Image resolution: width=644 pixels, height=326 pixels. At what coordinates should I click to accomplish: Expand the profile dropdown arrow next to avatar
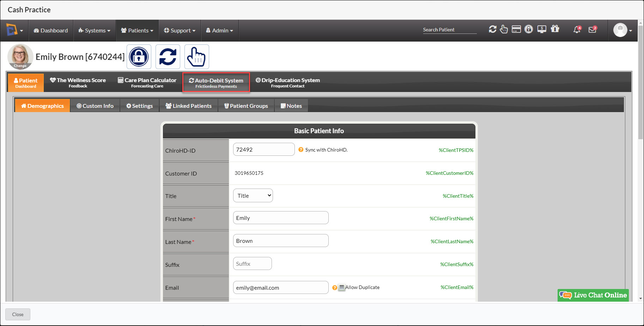click(x=631, y=31)
